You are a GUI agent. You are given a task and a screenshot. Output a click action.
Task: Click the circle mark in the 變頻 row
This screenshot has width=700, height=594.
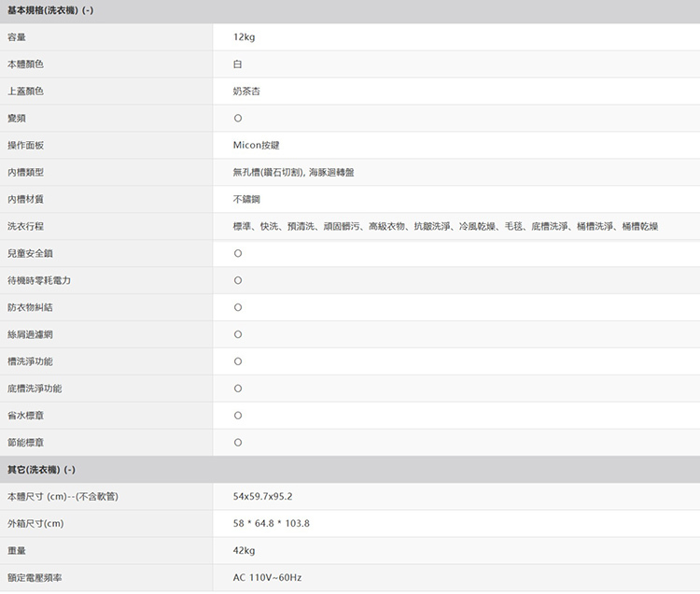point(238,119)
